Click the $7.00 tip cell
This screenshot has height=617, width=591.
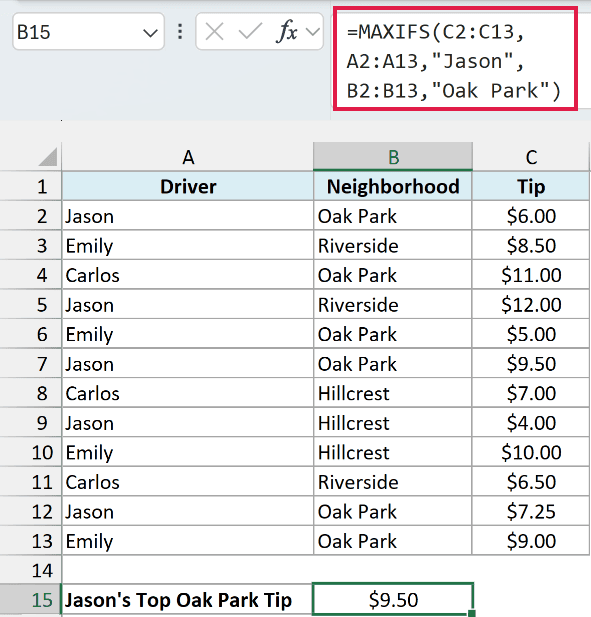point(531,393)
